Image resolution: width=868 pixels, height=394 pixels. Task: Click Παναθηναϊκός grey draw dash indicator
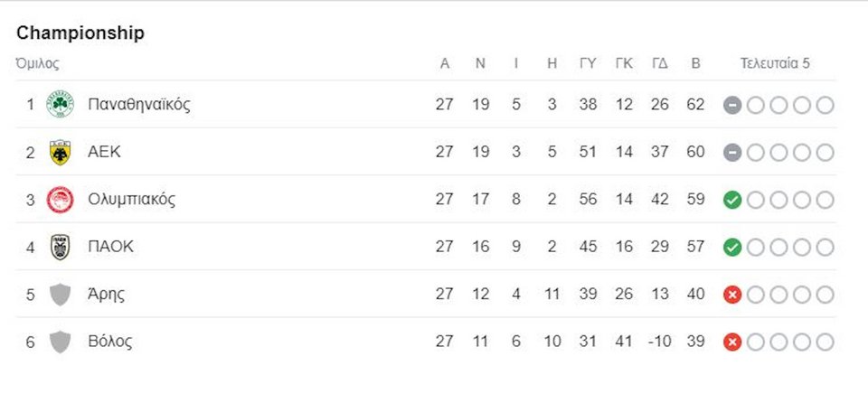coord(731,105)
